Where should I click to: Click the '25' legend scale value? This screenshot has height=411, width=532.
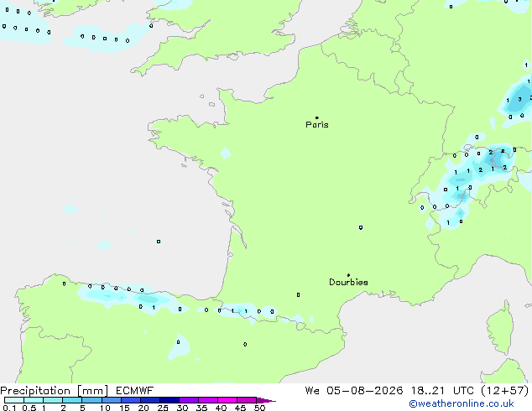point(163,408)
